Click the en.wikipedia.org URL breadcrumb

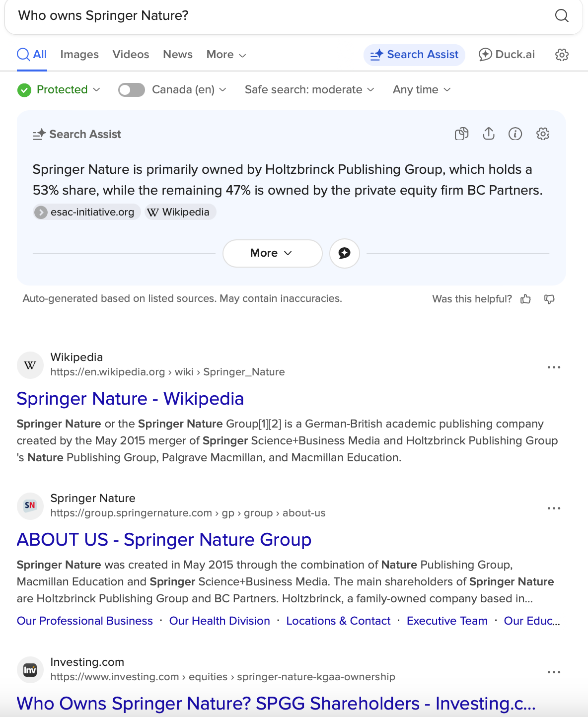click(x=167, y=372)
